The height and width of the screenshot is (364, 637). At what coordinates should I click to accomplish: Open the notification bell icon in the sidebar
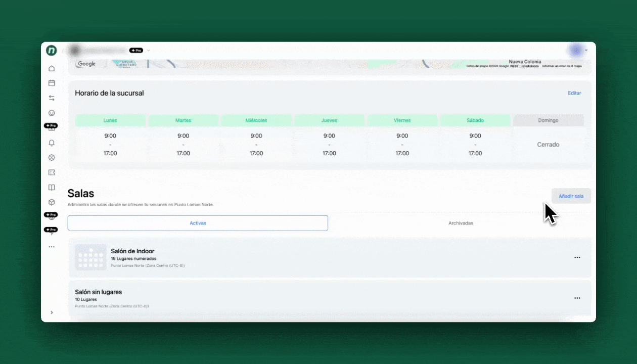(x=52, y=143)
